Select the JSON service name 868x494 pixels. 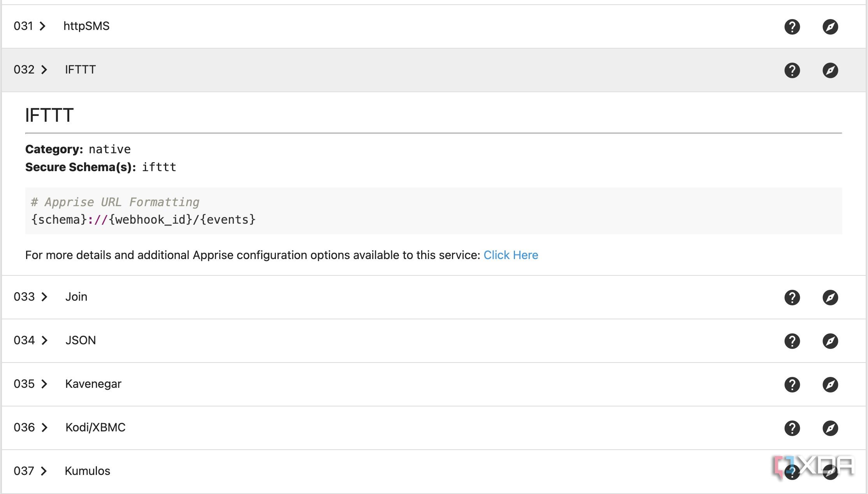81,340
